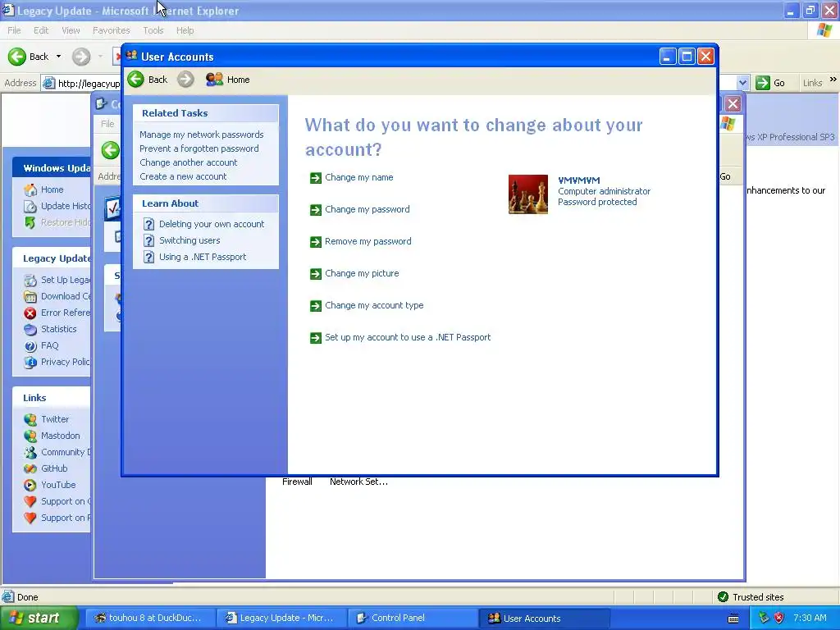Click Trusted sites zone in IE status bar
The width and height of the screenshot is (840, 630).
pyautogui.click(x=750, y=597)
